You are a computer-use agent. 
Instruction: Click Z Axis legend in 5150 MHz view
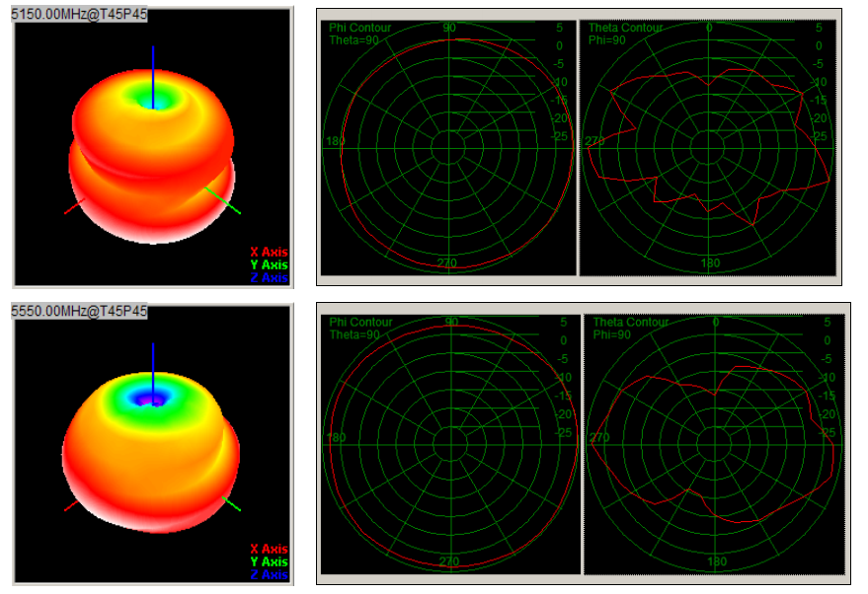pos(269,277)
